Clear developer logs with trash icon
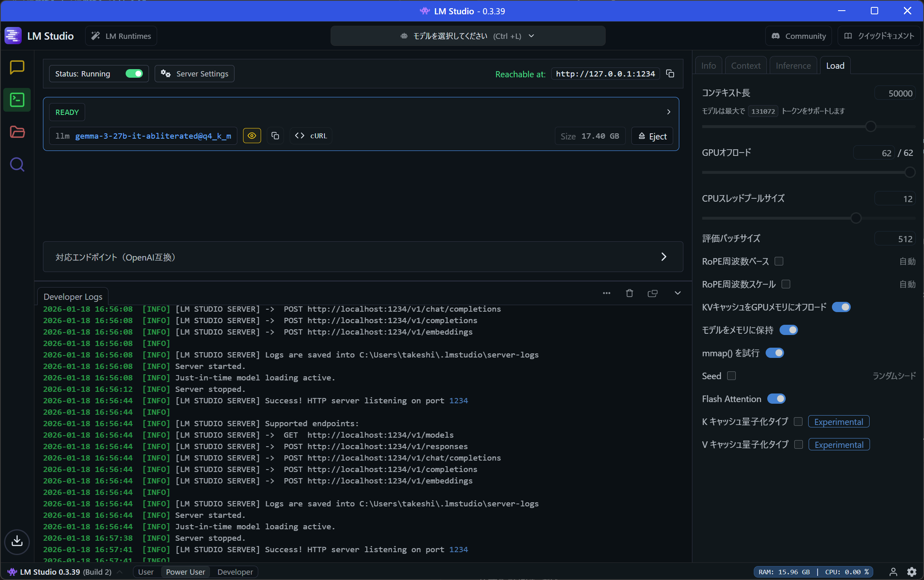Viewport: 924px width, 580px height. pyautogui.click(x=629, y=293)
